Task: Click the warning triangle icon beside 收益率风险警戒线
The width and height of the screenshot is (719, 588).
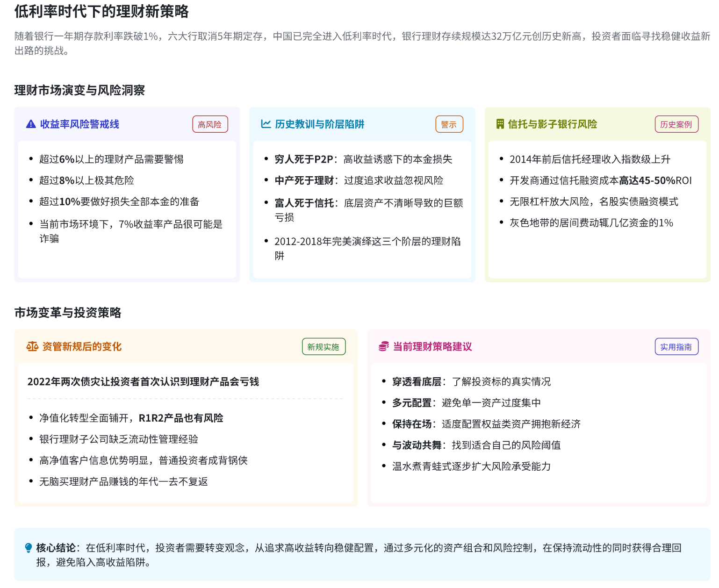Action: click(x=31, y=124)
